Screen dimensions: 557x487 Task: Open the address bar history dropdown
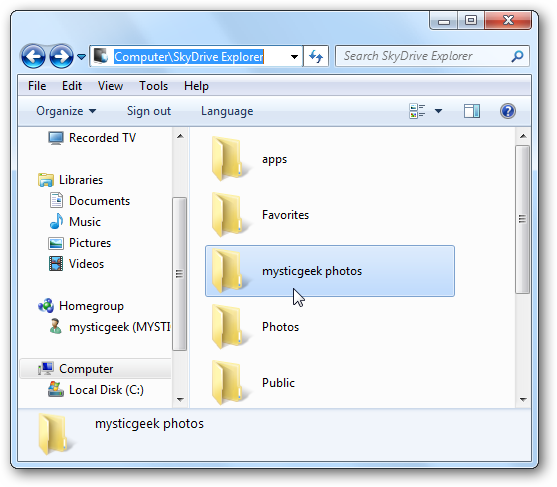(294, 56)
